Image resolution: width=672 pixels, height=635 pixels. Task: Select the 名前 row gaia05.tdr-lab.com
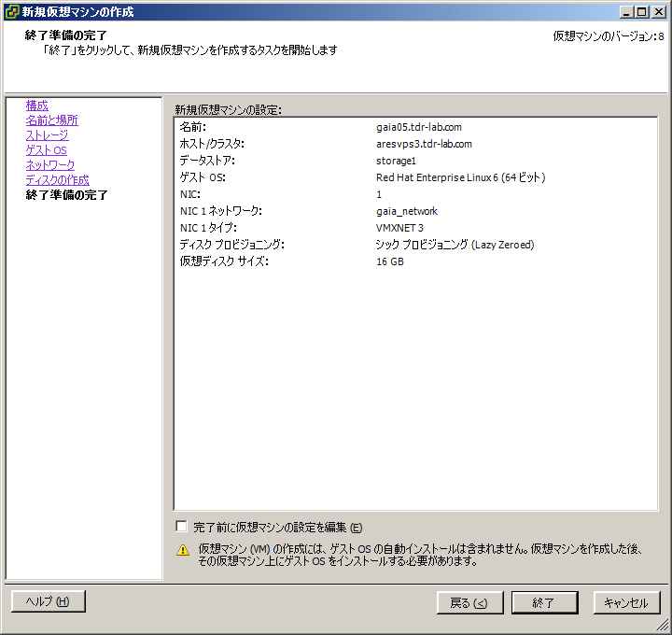[419, 127]
